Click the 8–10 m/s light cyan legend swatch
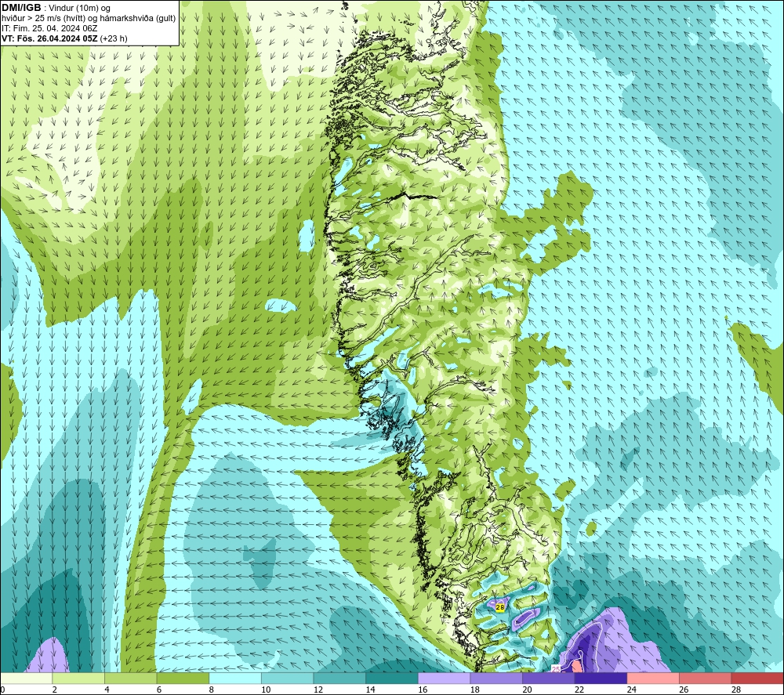Screen dimensions: 784x695 235,678
